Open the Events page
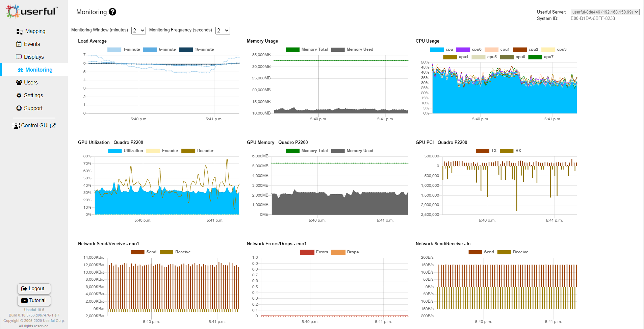Image resolution: width=644 pixels, height=329 pixels. click(32, 44)
